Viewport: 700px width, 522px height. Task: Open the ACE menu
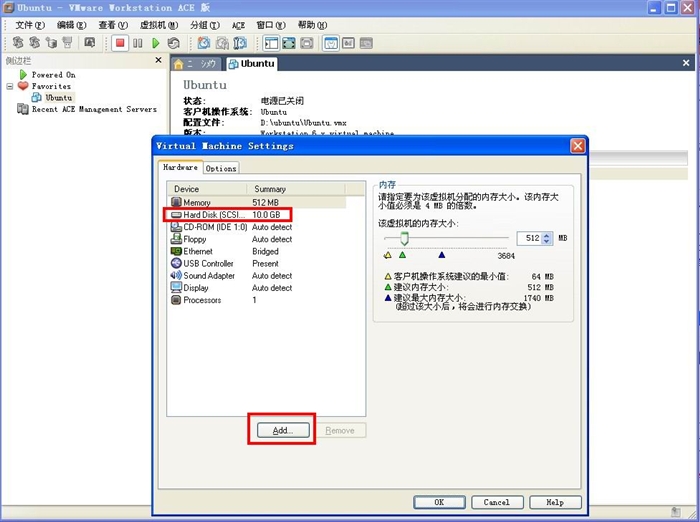(238, 25)
